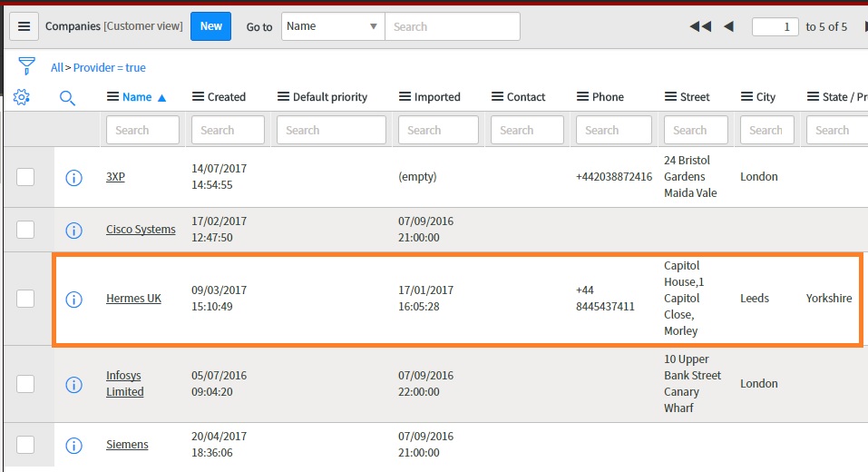The image size is (868, 472).
Task: Focus the Default priority search box
Action: pyautogui.click(x=331, y=130)
